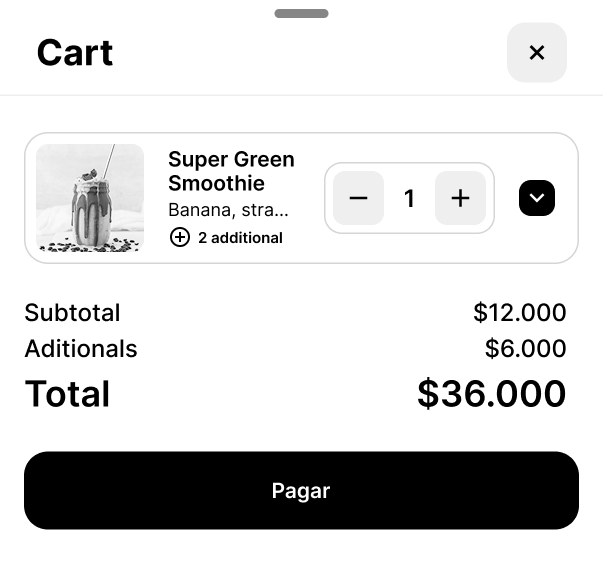603x566 pixels.
Task: Expand item details with chevron-down button
Action: pyautogui.click(x=537, y=198)
